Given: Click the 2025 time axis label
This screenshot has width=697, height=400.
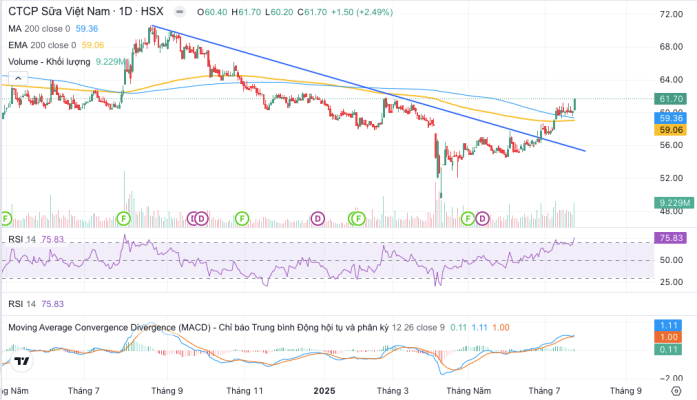Looking at the screenshot, I should pos(324,391).
